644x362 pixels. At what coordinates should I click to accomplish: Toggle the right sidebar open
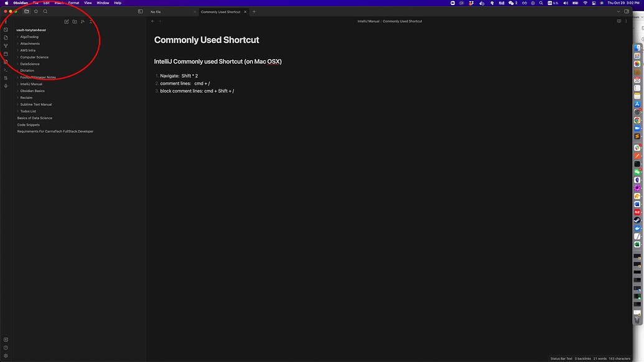[627, 11]
